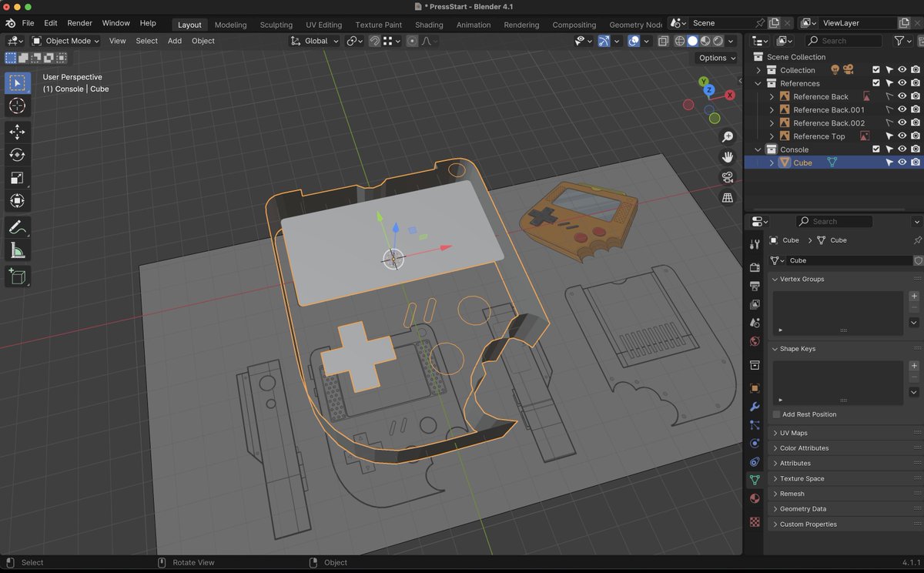Image resolution: width=924 pixels, height=573 pixels.
Task: Switch to UV Editing workspace tab
Action: 323,25
